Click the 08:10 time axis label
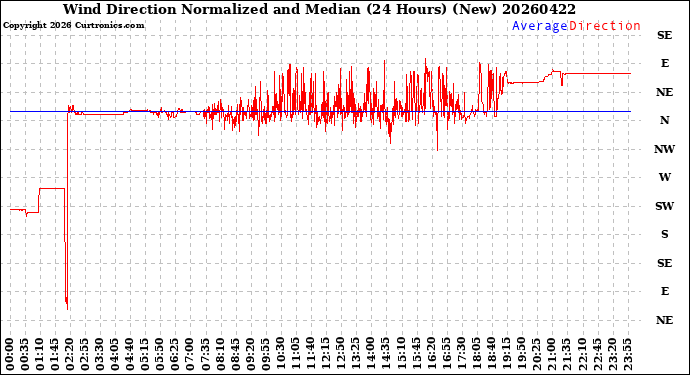Image resolution: width=690 pixels, height=375 pixels. coord(221,354)
